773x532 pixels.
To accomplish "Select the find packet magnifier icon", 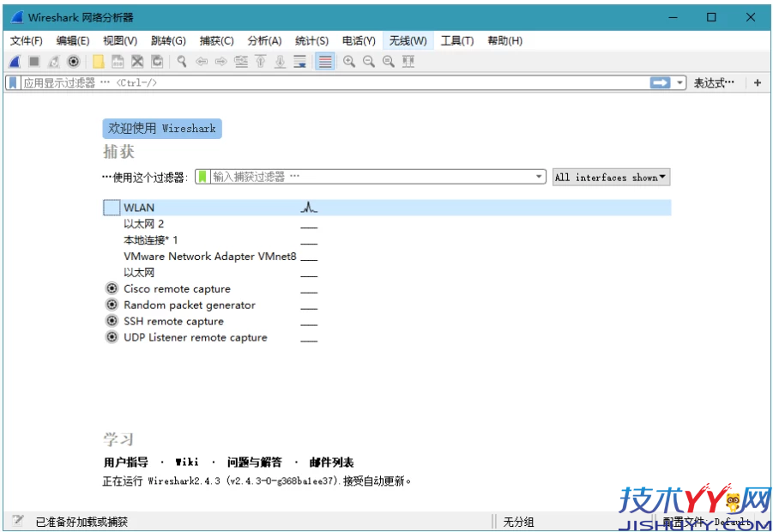I will (181, 61).
